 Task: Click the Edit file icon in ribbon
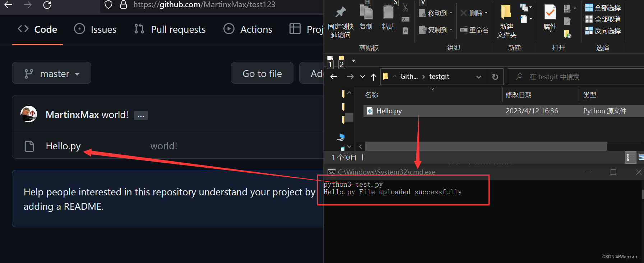click(567, 21)
